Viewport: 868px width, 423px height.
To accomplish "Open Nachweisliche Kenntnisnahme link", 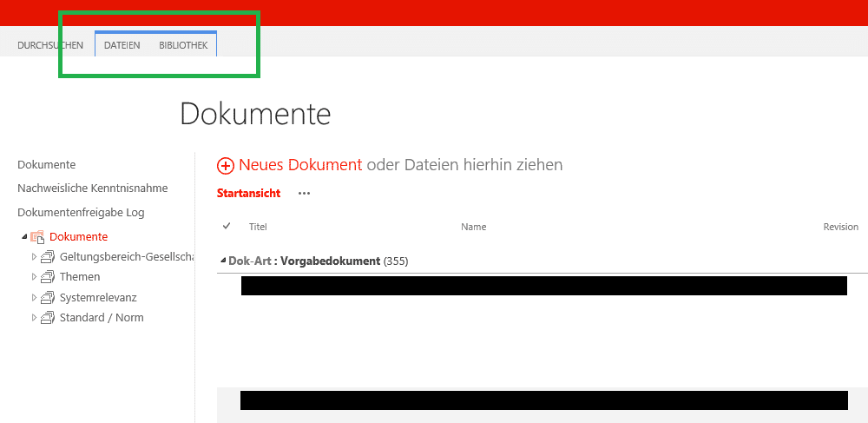I will [x=93, y=188].
